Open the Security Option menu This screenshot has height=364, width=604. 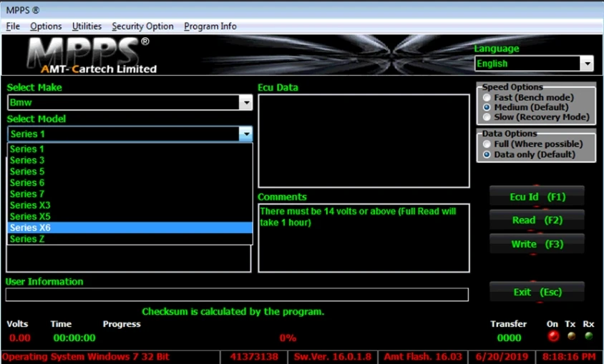click(142, 26)
